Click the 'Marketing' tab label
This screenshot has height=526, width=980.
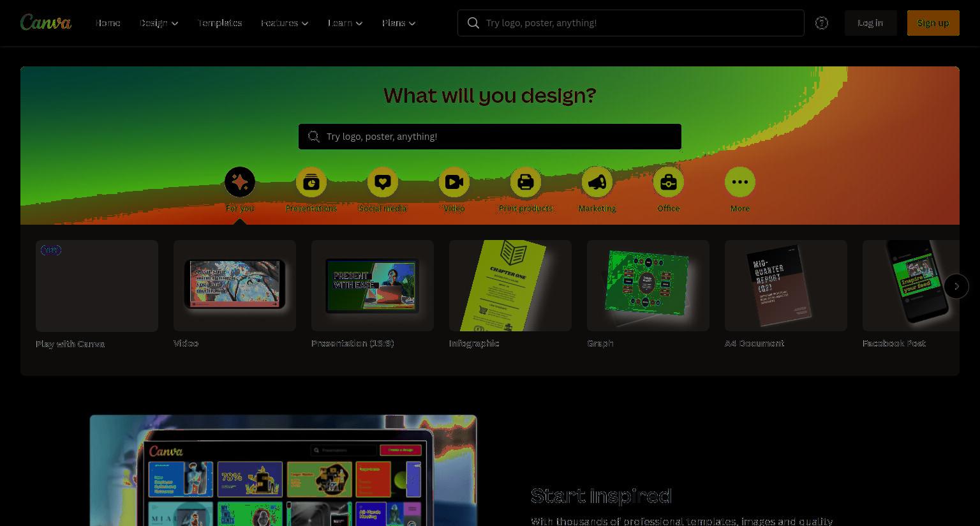tap(597, 208)
